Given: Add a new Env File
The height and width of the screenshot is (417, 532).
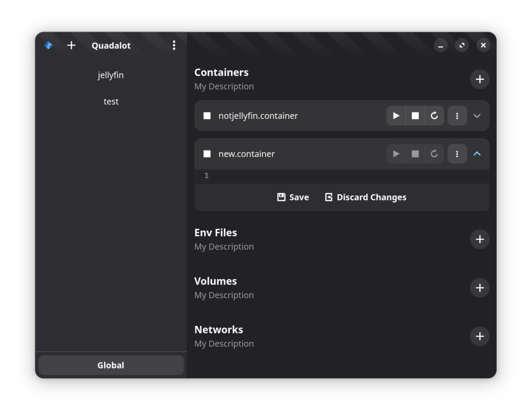Looking at the screenshot, I should 480,239.
